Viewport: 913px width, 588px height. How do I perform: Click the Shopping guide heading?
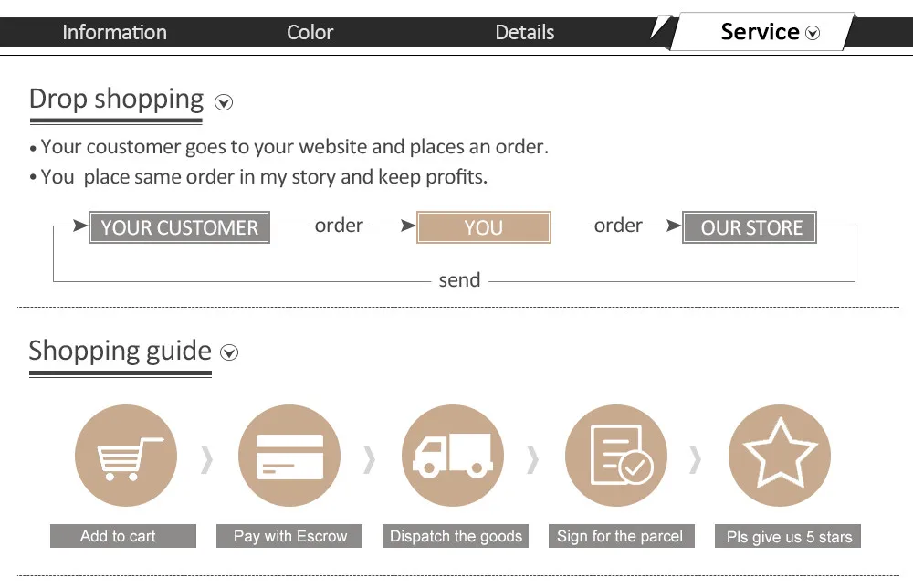click(x=120, y=351)
